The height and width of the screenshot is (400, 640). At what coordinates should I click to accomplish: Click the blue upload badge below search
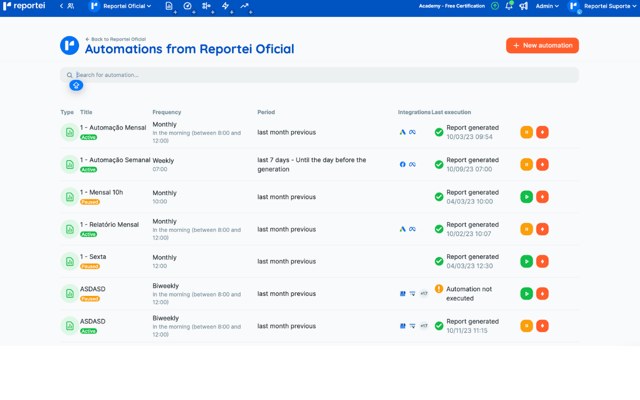pyautogui.click(x=76, y=85)
